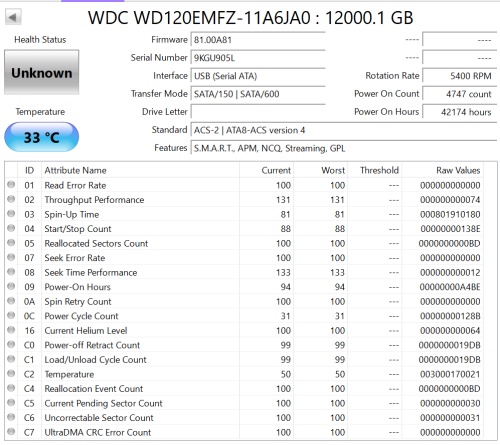
Task: Click the Rotation Rate 5400 RPM field
Action: tap(460, 76)
